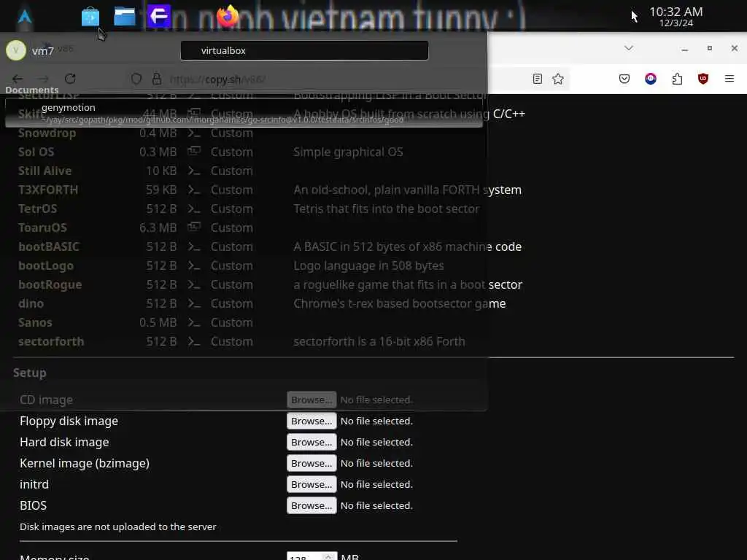The height and width of the screenshot is (560, 747).
Task: Click the virtualbox search field
Action: 304,50
